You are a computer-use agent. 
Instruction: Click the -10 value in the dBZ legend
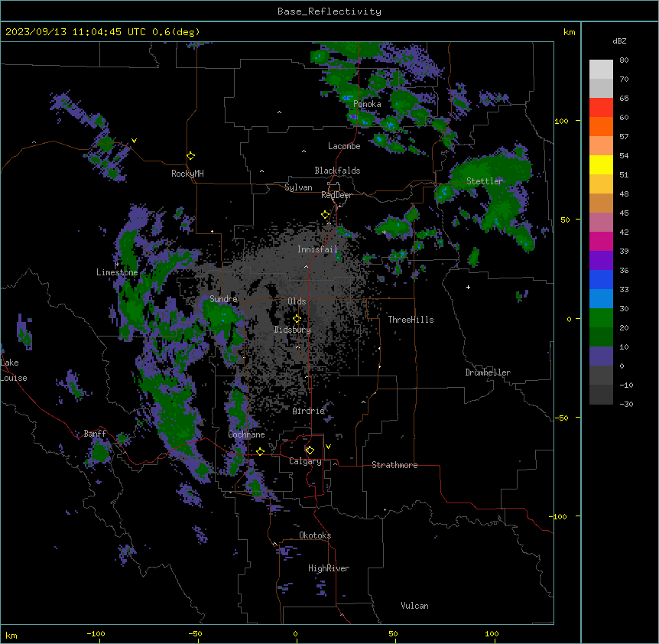[x=626, y=385]
